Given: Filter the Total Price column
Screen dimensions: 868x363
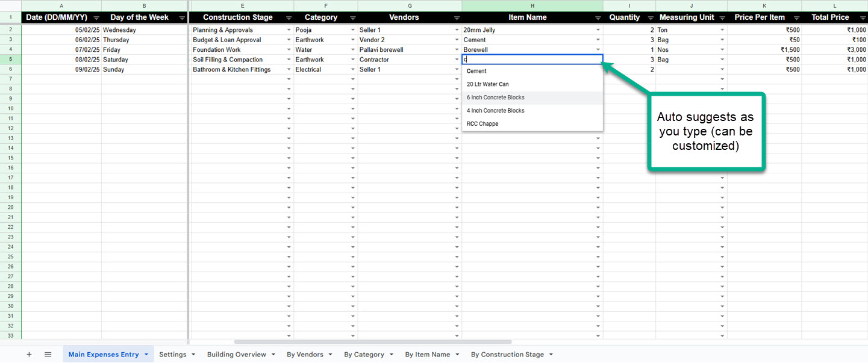Looking at the screenshot, I should 861,17.
